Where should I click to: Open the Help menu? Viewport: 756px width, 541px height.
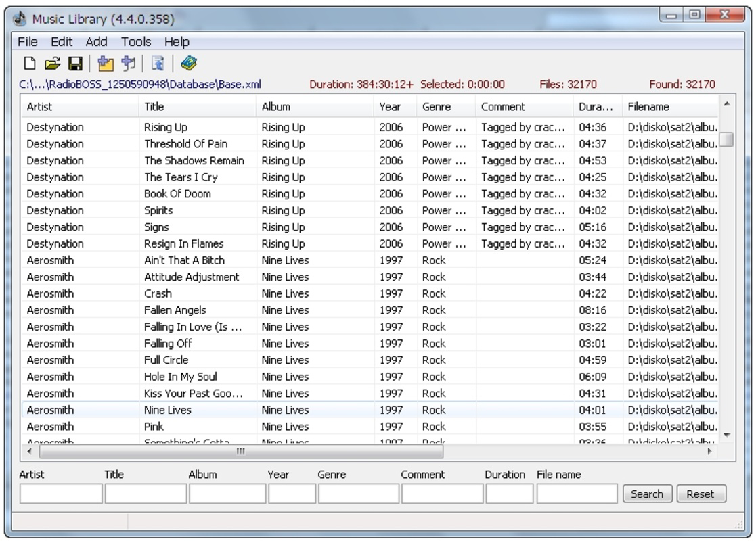pyautogui.click(x=174, y=42)
